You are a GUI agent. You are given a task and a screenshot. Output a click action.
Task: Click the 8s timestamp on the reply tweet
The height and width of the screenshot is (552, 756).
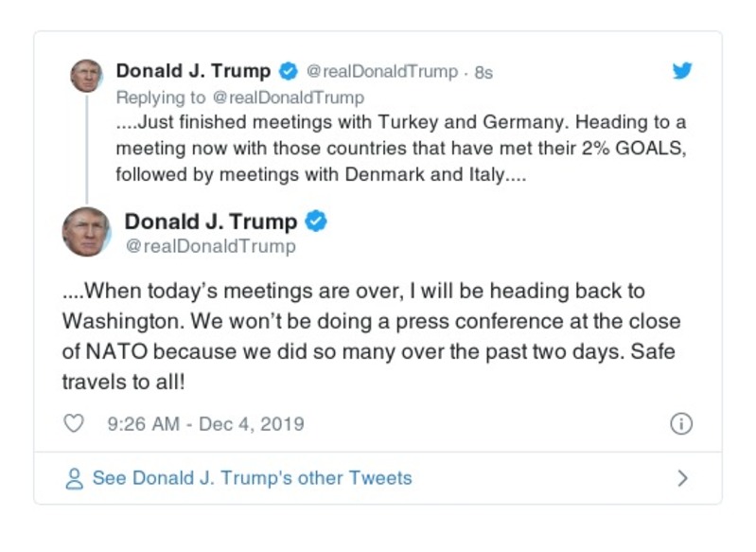pyautogui.click(x=483, y=72)
